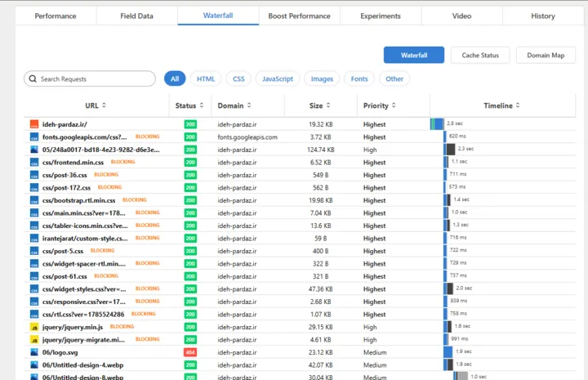Filter requests by HTML
The image size is (588, 380).
tap(206, 78)
